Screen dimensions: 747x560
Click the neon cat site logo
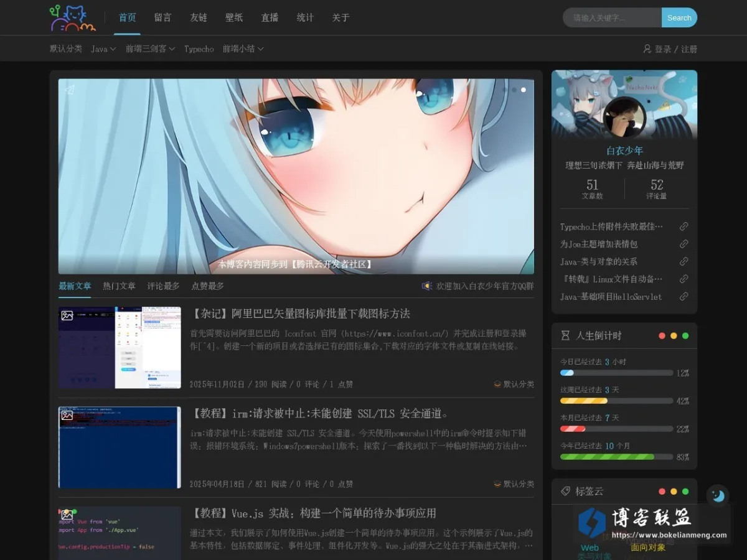pos(73,17)
